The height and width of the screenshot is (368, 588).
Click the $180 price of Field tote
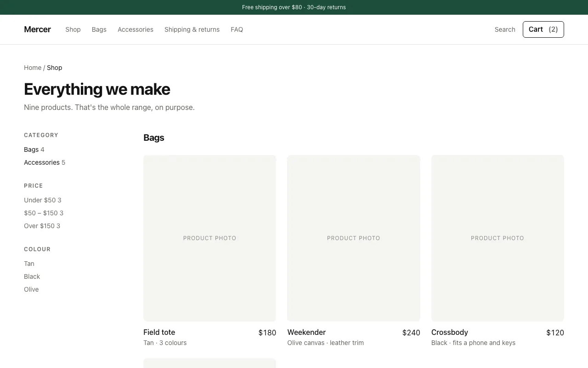(267, 333)
